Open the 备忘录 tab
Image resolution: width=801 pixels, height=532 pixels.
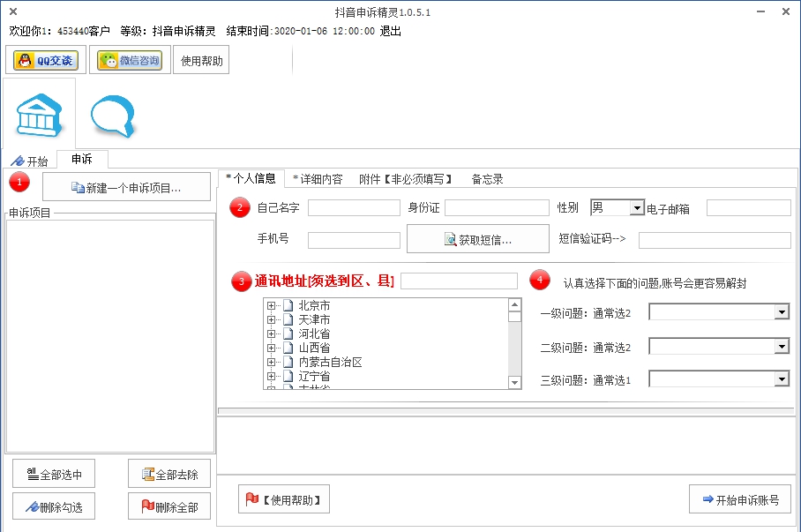pyautogui.click(x=487, y=179)
